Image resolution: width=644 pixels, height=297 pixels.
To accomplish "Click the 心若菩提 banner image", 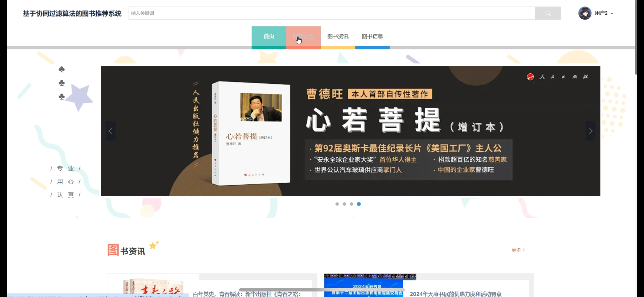I will point(350,131).
